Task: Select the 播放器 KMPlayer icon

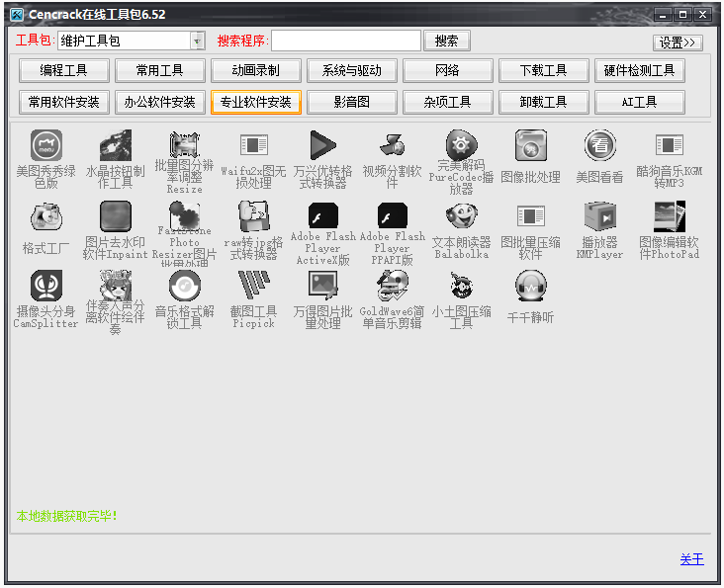Action: coord(599,217)
